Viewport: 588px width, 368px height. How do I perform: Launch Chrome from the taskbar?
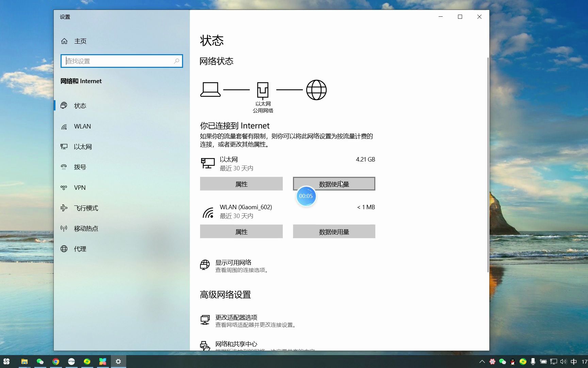tap(56, 362)
